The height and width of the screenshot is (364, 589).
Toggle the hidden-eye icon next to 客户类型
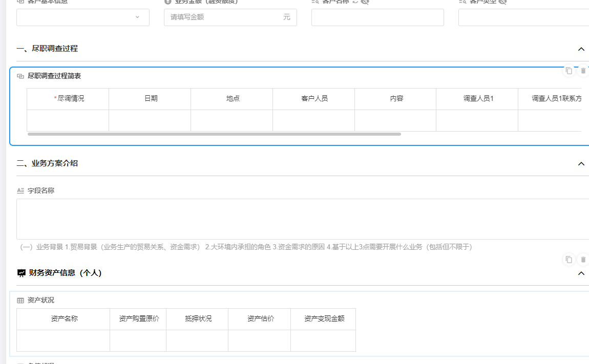(x=502, y=2)
